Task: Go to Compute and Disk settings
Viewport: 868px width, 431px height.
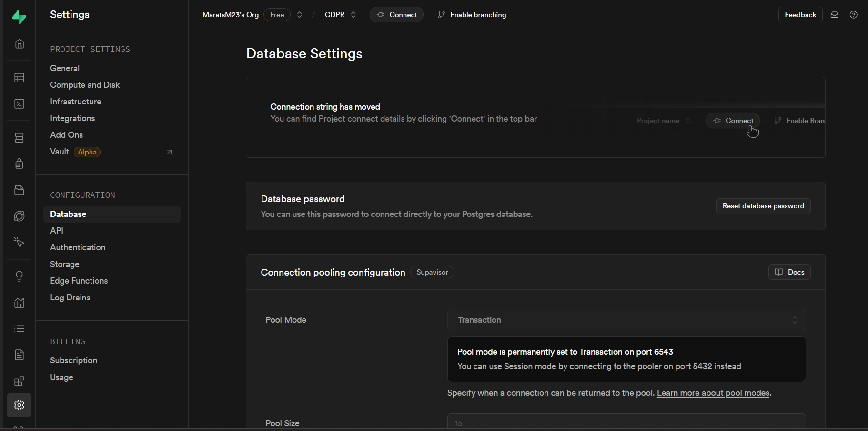Action: click(x=85, y=85)
